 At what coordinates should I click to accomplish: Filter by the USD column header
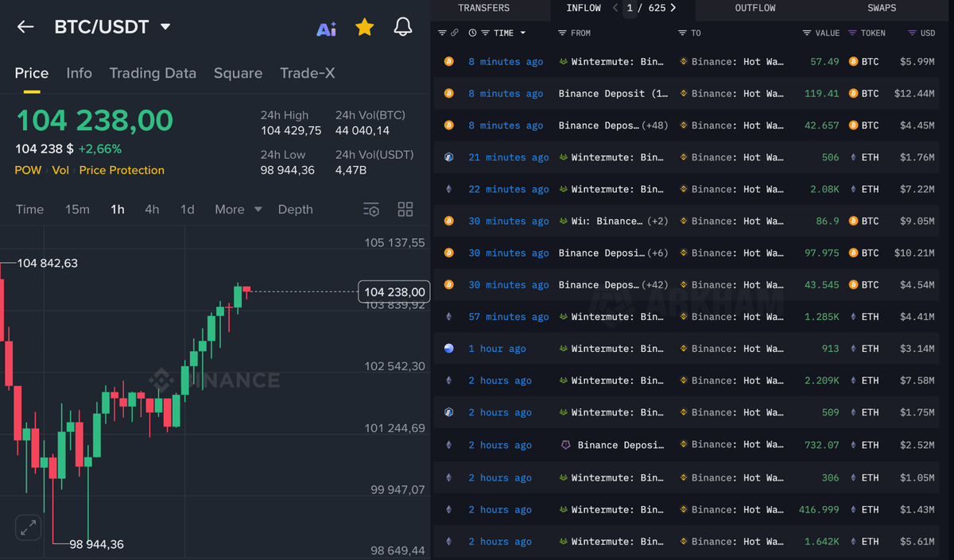[921, 33]
